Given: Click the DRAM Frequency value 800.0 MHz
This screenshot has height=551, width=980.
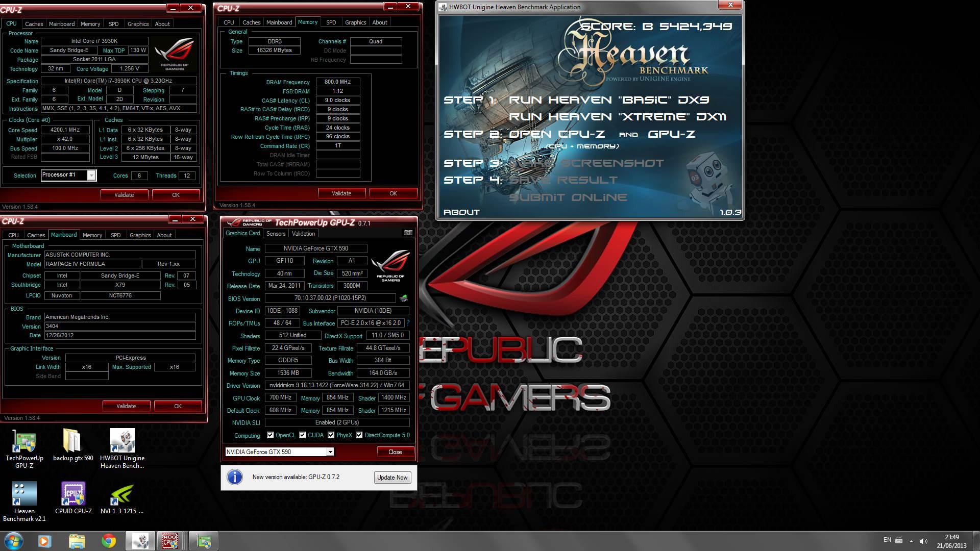Looking at the screenshot, I should point(338,82).
